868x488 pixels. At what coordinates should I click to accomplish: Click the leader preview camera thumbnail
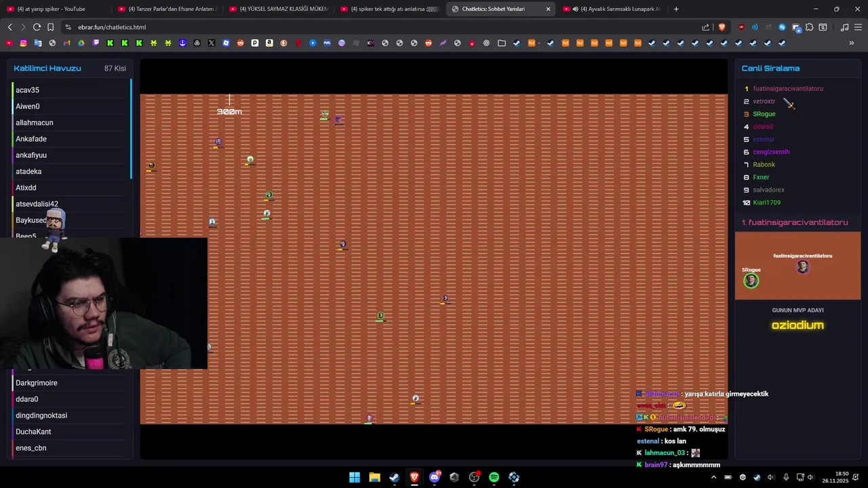coord(797,266)
